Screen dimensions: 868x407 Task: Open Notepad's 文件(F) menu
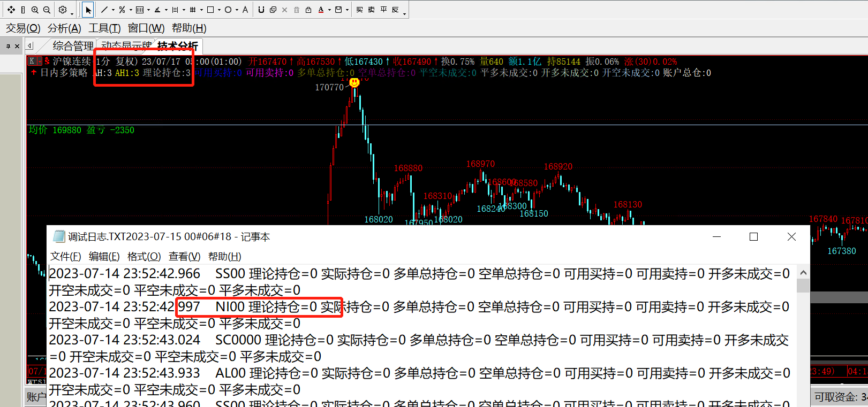pos(65,257)
